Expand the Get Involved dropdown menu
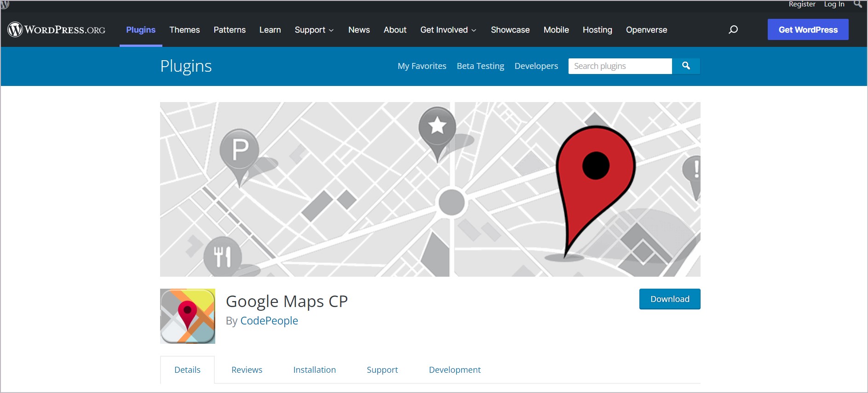Viewport: 868px width, 393px height. coord(448,30)
